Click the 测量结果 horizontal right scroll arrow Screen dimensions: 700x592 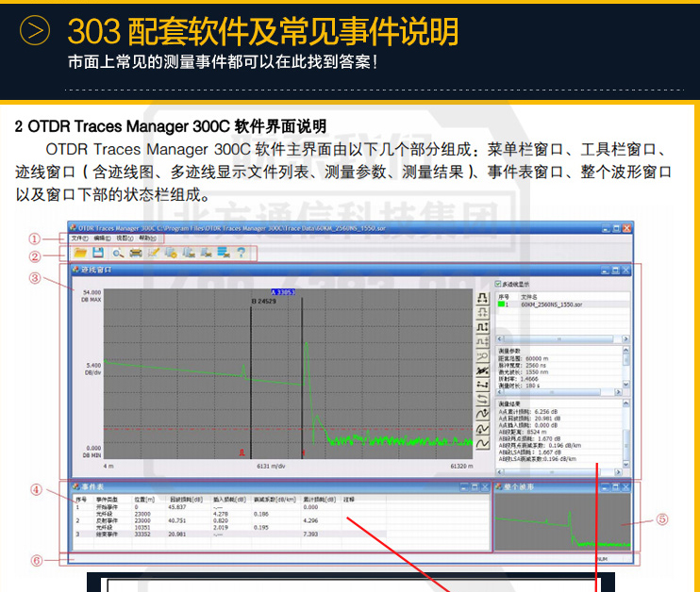(618, 471)
